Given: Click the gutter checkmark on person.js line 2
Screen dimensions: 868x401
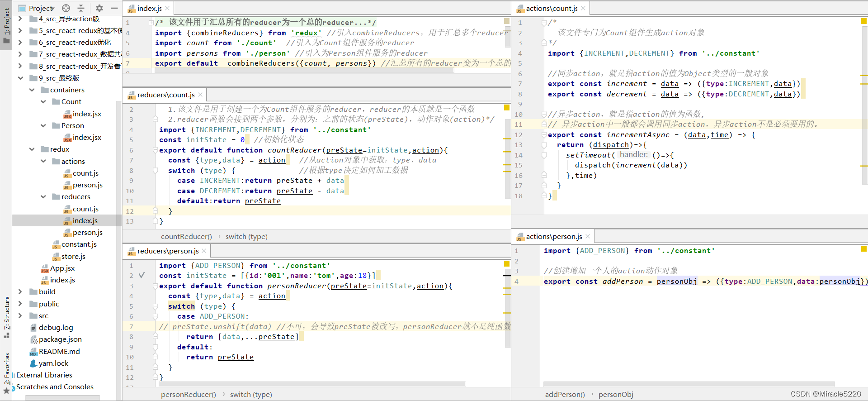Looking at the screenshot, I should (x=142, y=275).
